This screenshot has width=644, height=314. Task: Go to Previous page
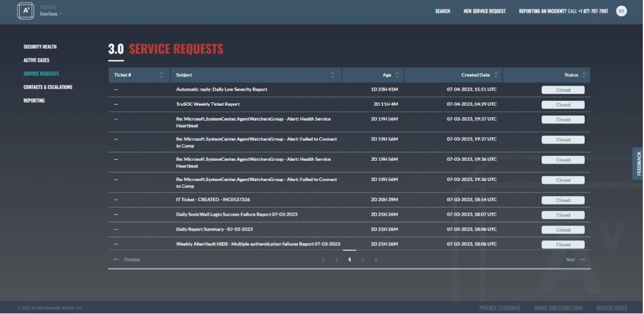click(127, 260)
